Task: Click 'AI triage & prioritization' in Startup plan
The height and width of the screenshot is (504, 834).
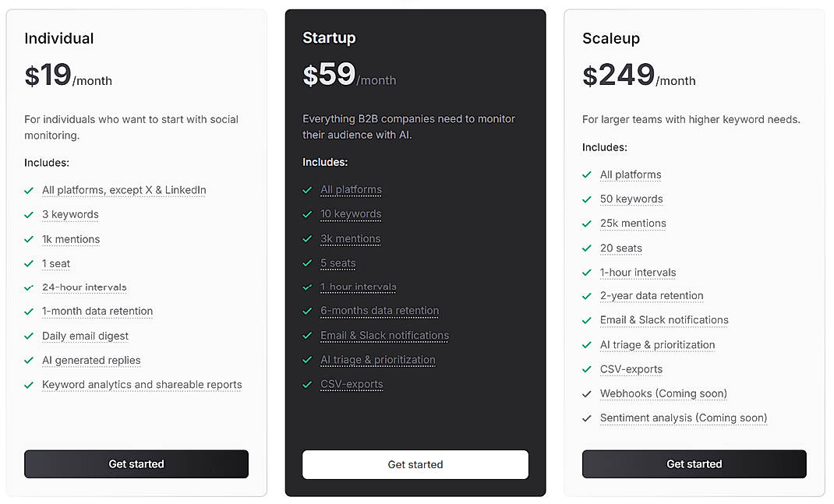Action: pos(378,360)
